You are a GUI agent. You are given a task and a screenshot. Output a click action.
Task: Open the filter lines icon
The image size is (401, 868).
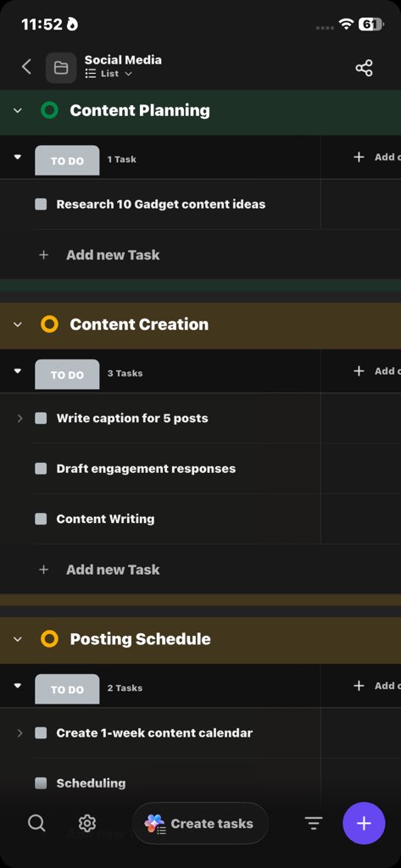tap(314, 823)
